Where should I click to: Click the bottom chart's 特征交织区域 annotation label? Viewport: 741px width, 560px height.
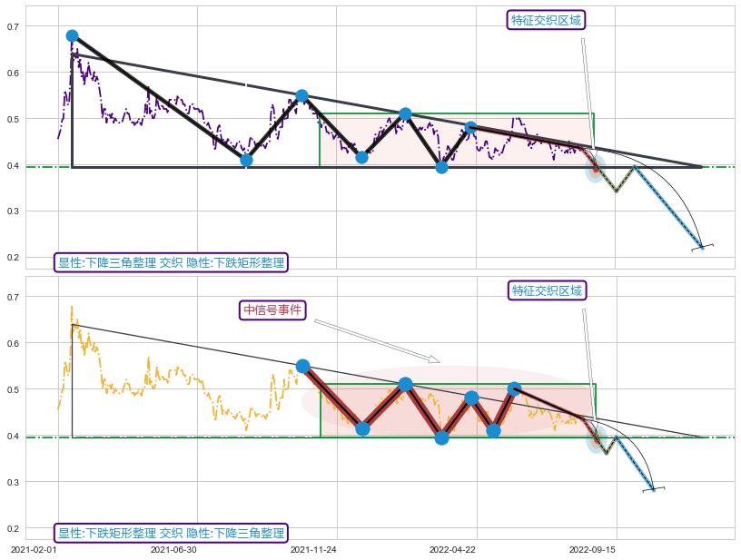[546, 290]
